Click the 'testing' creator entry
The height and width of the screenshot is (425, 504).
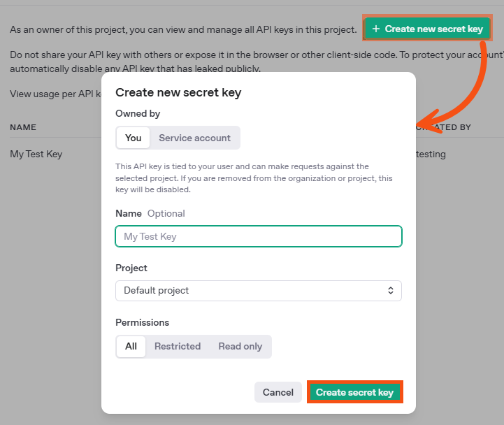tap(431, 154)
